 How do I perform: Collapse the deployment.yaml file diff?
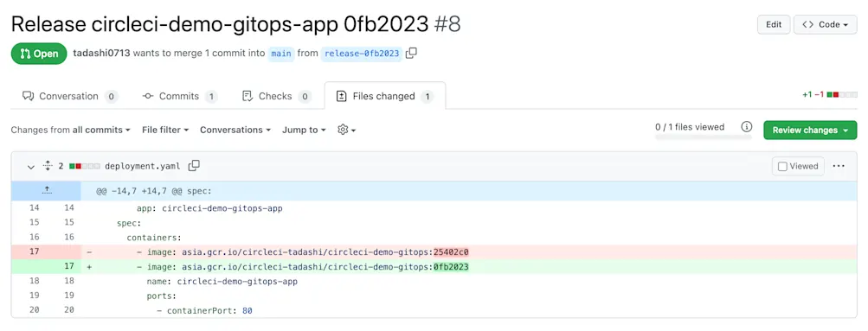31,166
